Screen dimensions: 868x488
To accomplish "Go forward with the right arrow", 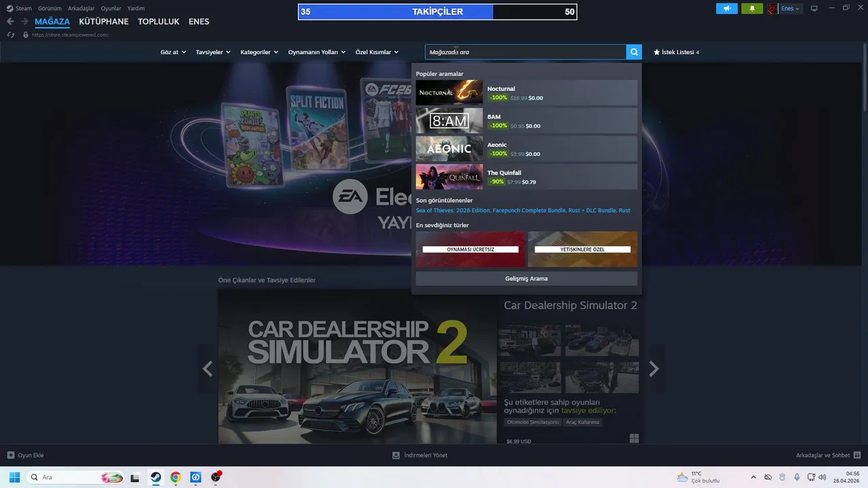I will tap(24, 22).
